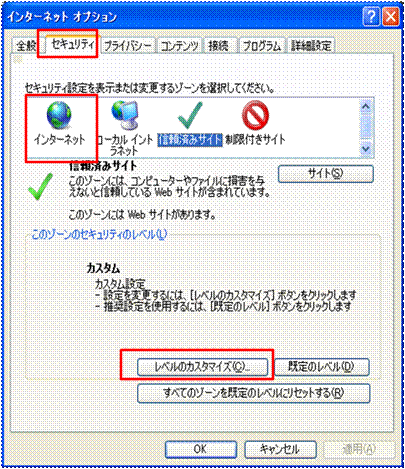Select the 制限付きサイト prohibited zone icon
Screen dimensions: 405x469
point(255,125)
